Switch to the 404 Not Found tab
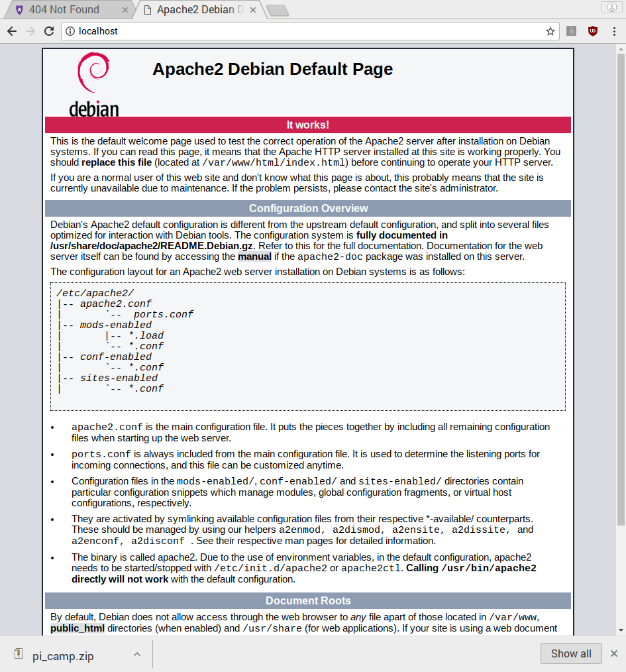Viewport: 626px width, 672px height. coord(64,9)
